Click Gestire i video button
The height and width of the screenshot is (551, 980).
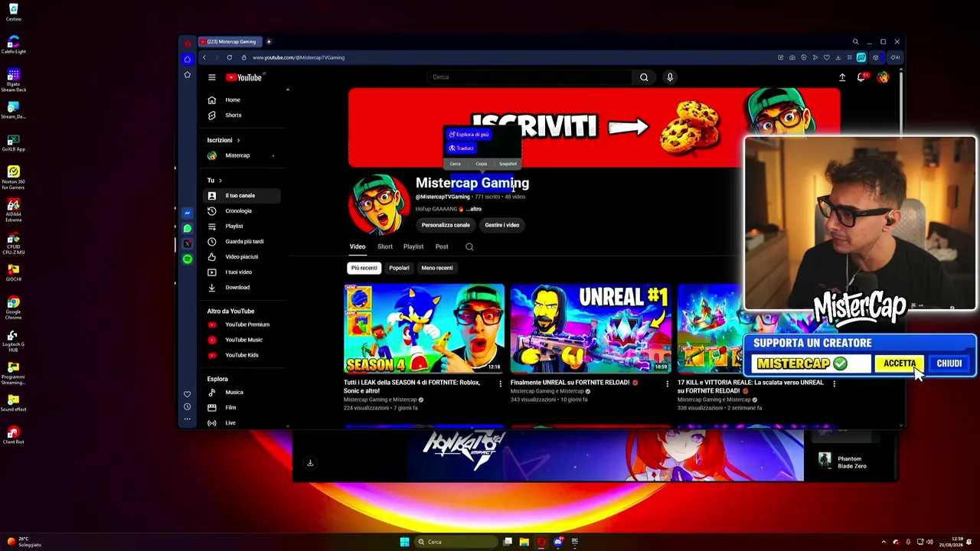coord(502,225)
